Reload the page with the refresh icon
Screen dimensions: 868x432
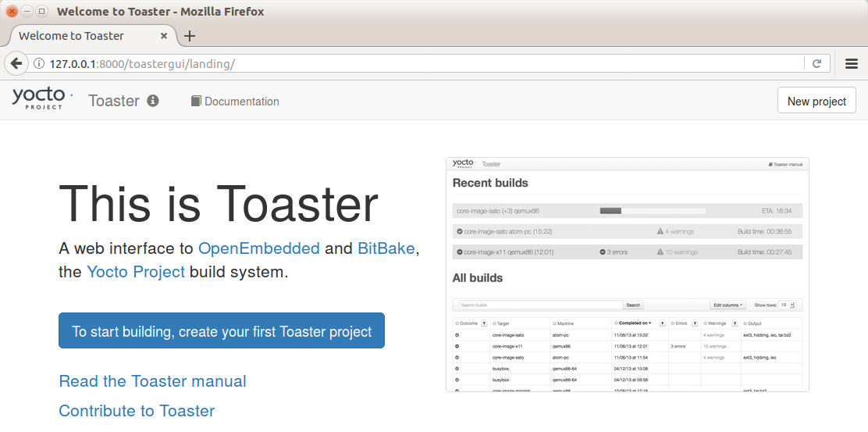[816, 64]
